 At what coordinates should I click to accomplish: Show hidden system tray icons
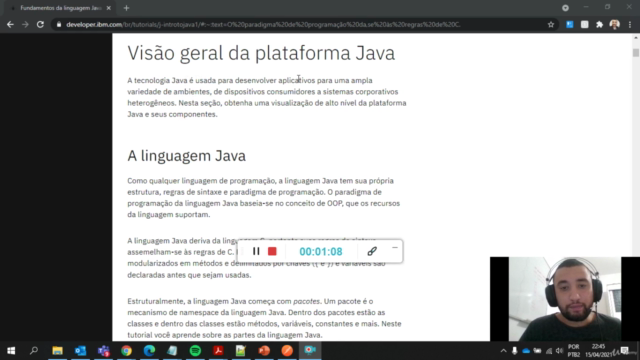coord(503,351)
